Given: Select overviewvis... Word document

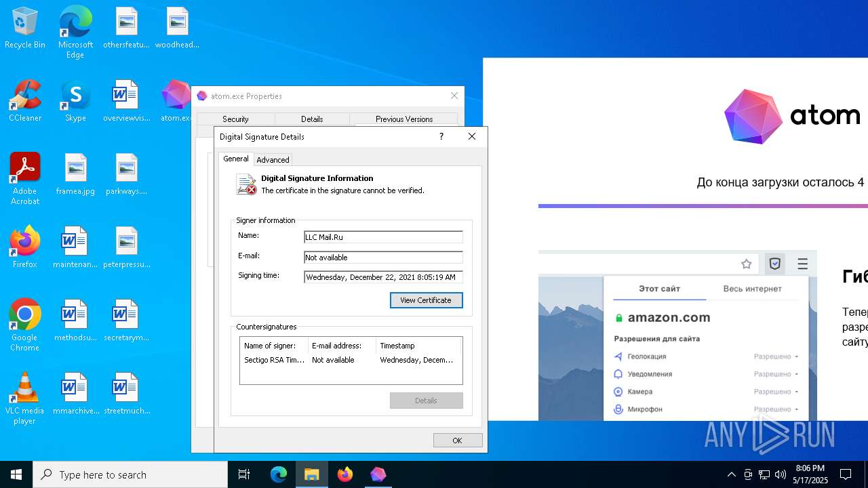Looking at the screenshot, I should [x=126, y=101].
